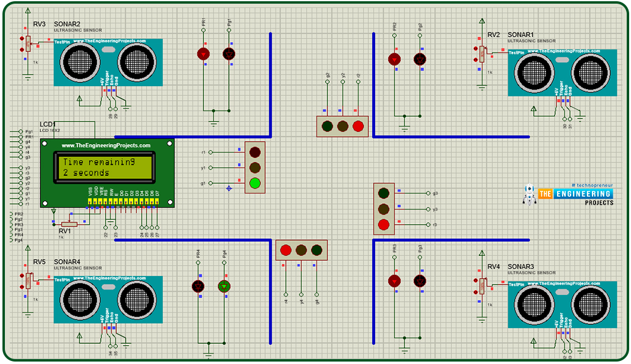The width and height of the screenshot is (631, 364).
Task: Click the website text on the LCD module
Action: click(106, 145)
